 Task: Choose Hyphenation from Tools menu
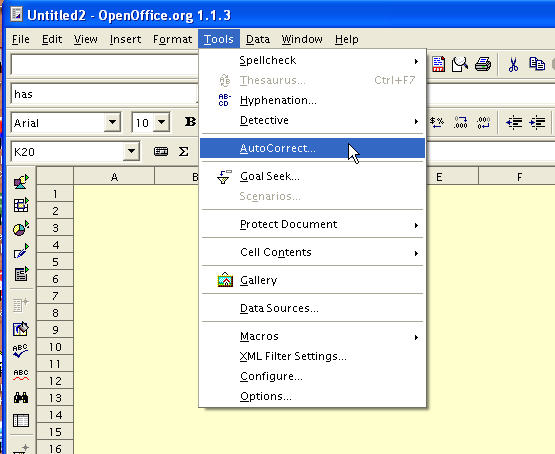click(x=313, y=100)
